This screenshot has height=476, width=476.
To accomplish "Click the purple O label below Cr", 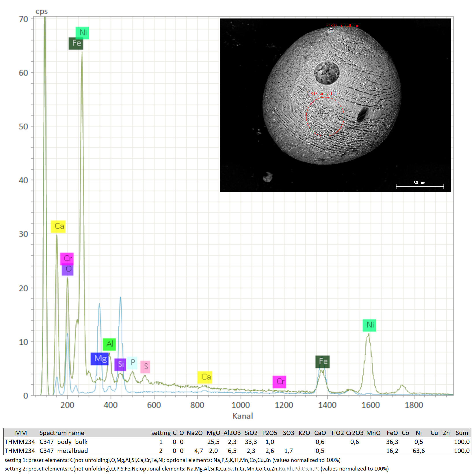I will (68, 269).
